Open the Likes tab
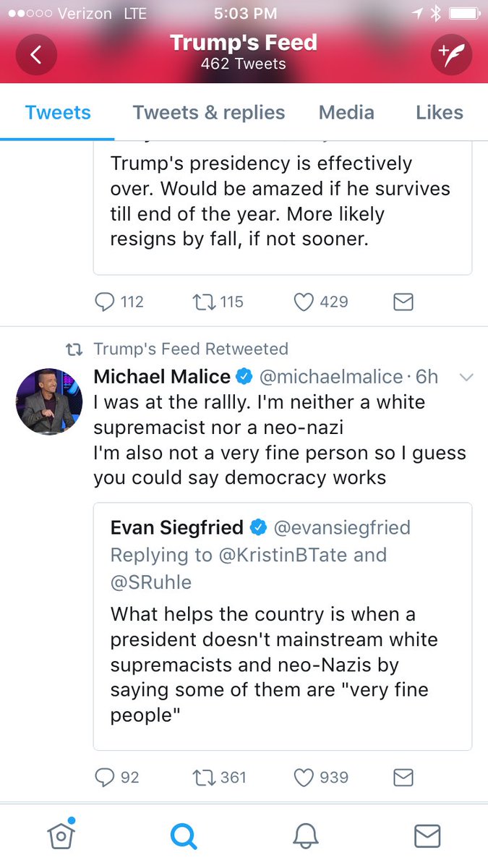 pos(440,113)
